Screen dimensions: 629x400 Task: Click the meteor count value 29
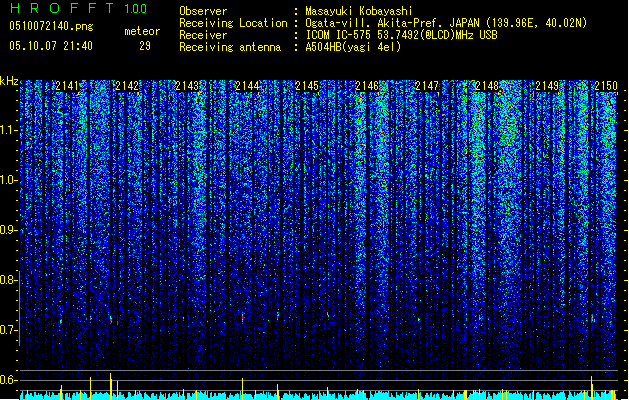point(145,46)
